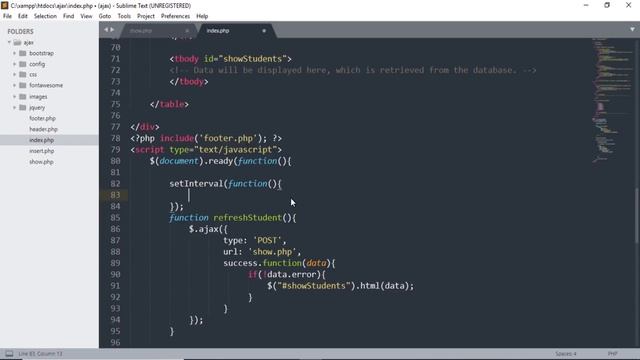
Task: Open footer.php from sidebar
Action: click(42, 118)
